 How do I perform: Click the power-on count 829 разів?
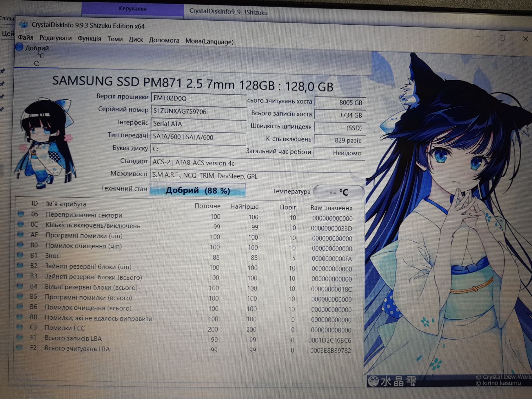coord(340,140)
